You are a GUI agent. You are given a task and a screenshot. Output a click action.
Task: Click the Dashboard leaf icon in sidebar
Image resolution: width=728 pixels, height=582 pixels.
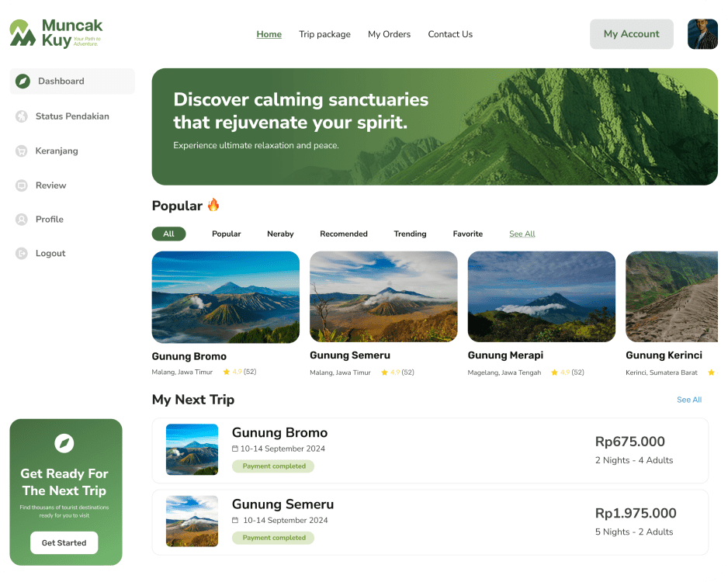pos(23,81)
